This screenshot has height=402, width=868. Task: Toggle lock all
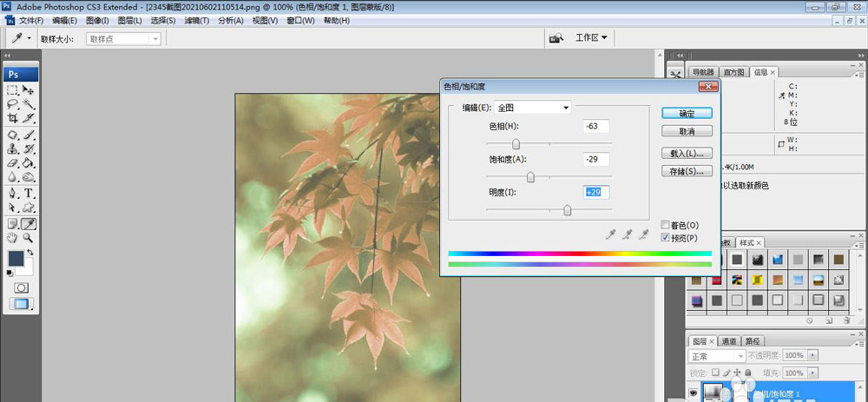point(748,372)
